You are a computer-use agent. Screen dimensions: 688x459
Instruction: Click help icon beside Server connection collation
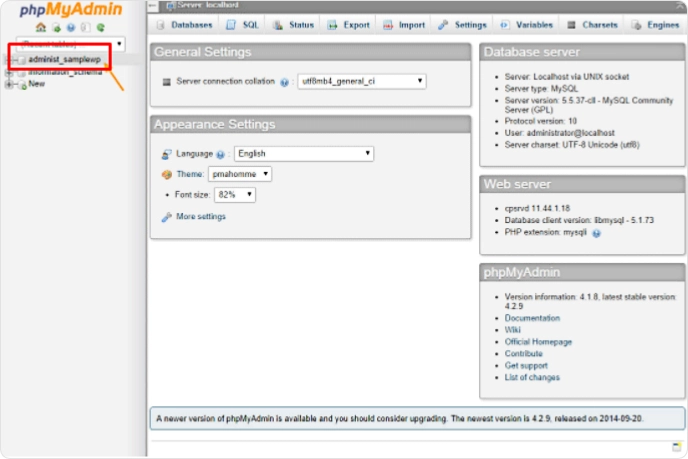[x=284, y=82]
